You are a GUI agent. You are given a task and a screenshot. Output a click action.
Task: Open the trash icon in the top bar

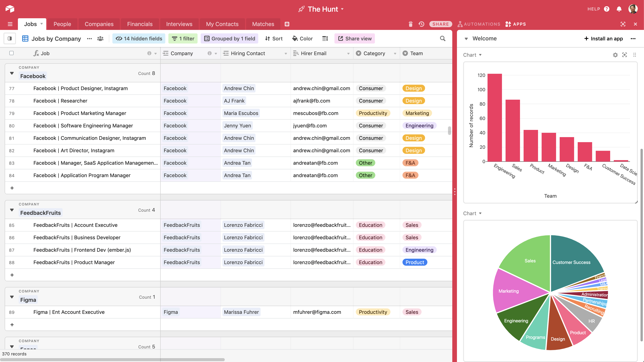tap(410, 24)
